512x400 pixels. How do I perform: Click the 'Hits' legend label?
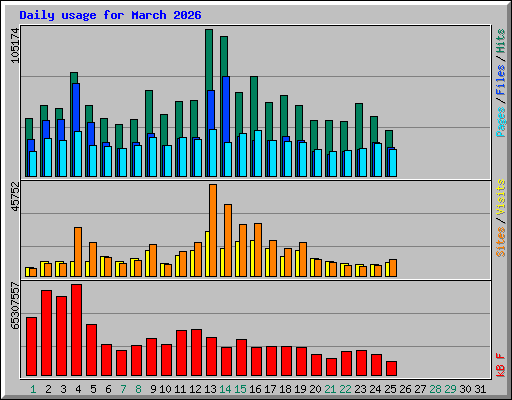[x=501, y=41]
